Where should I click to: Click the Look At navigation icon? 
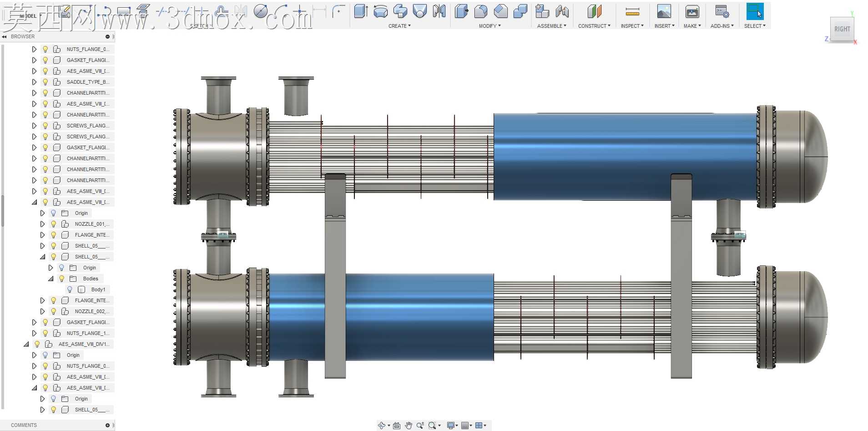tap(397, 426)
